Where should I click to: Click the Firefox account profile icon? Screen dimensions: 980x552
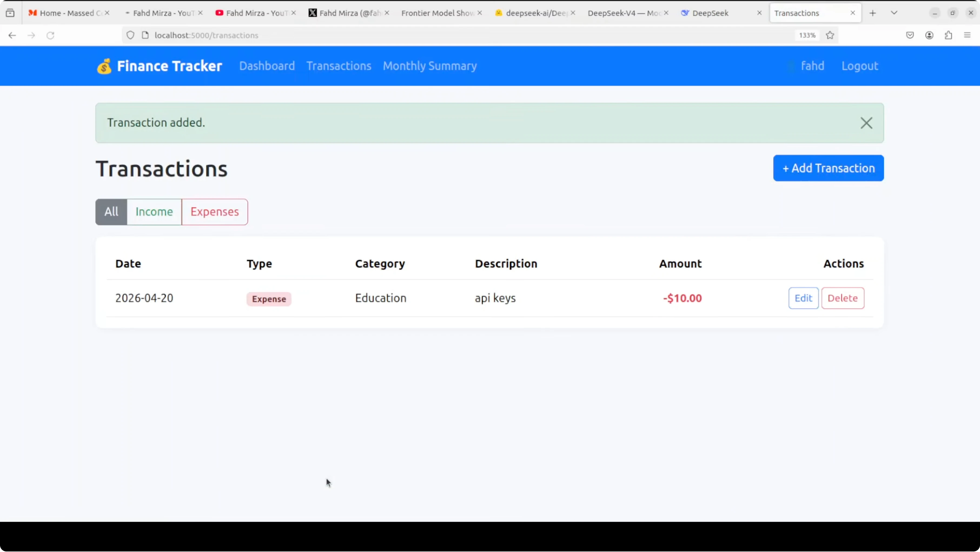pyautogui.click(x=929, y=35)
